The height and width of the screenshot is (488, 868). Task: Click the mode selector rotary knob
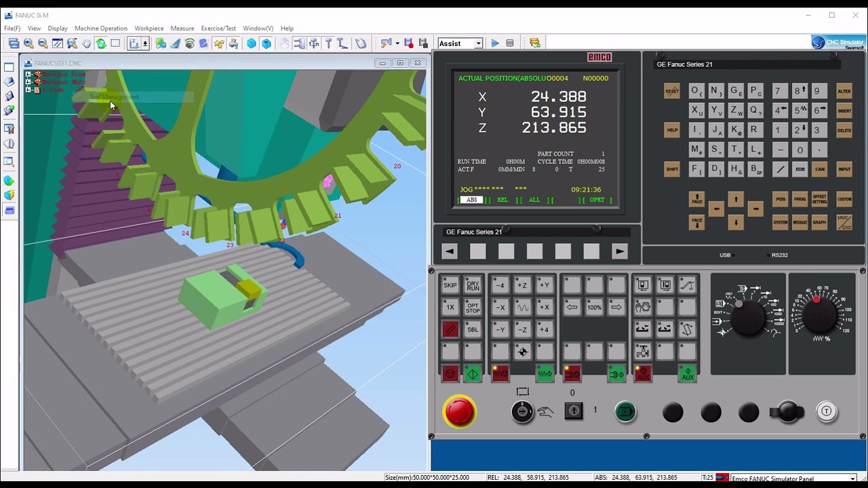749,317
